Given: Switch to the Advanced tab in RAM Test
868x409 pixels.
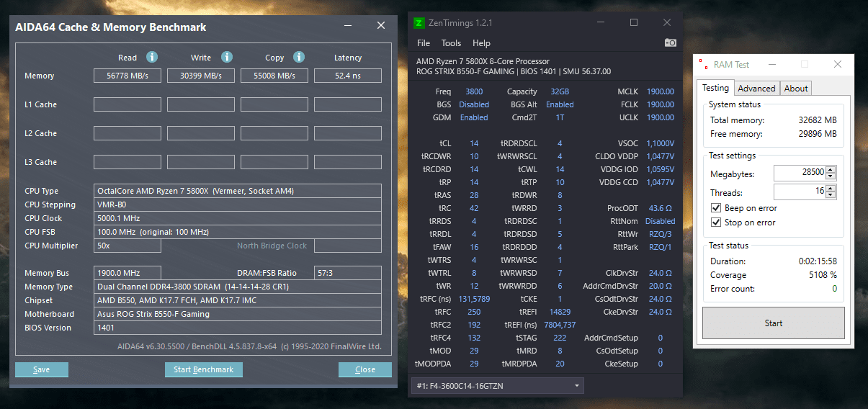Looking at the screenshot, I should [x=756, y=89].
